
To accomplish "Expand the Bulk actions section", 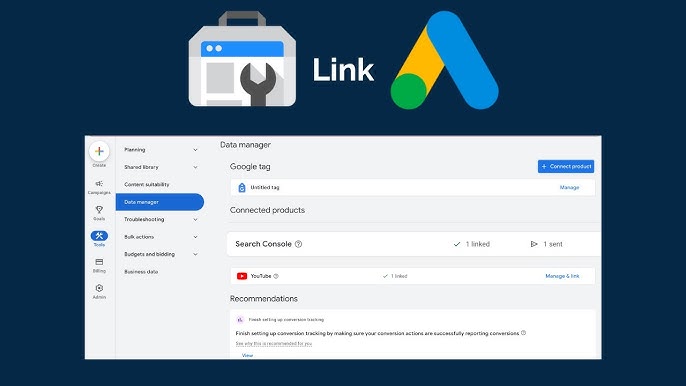I will click(x=160, y=237).
